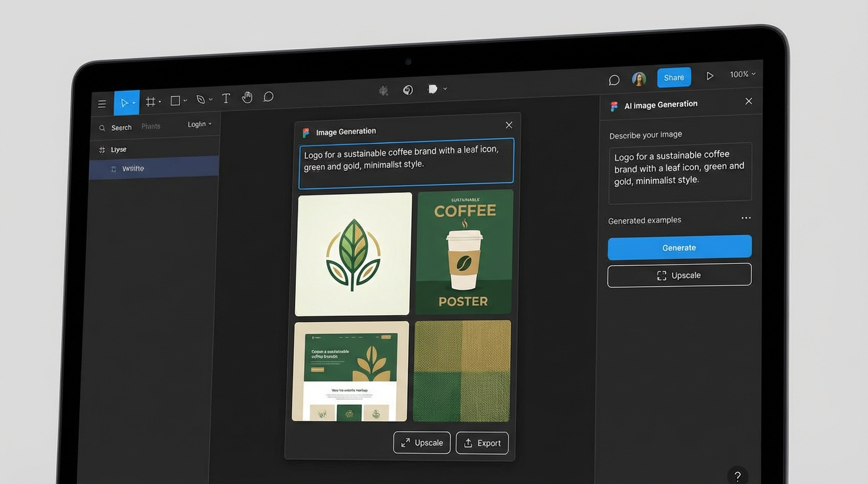
Task: Click the Generate button
Action: click(679, 247)
